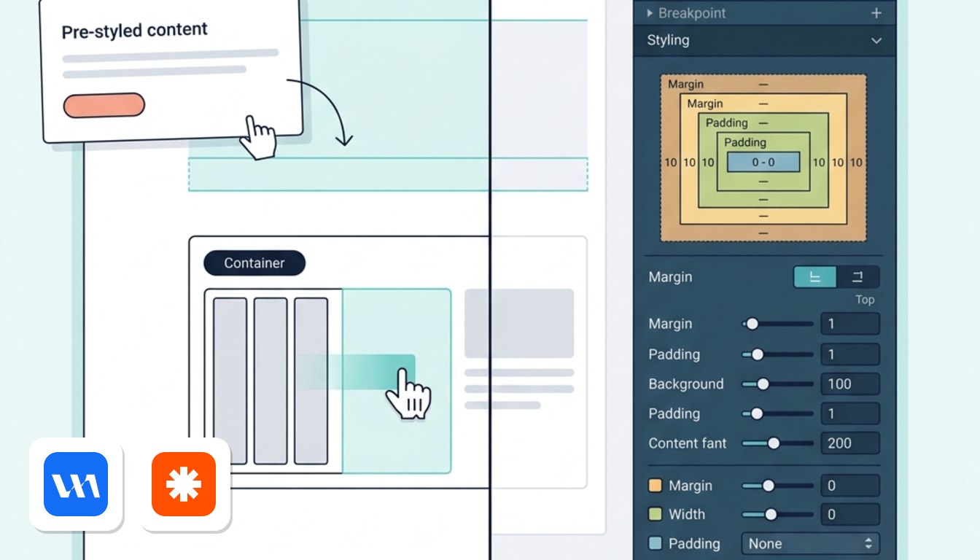Click the Container label pill
This screenshot has width=980, height=560.
(254, 263)
